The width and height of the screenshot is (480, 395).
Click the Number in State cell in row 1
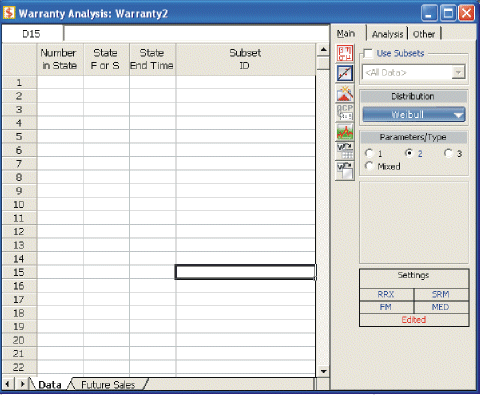pyautogui.click(x=60, y=82)
